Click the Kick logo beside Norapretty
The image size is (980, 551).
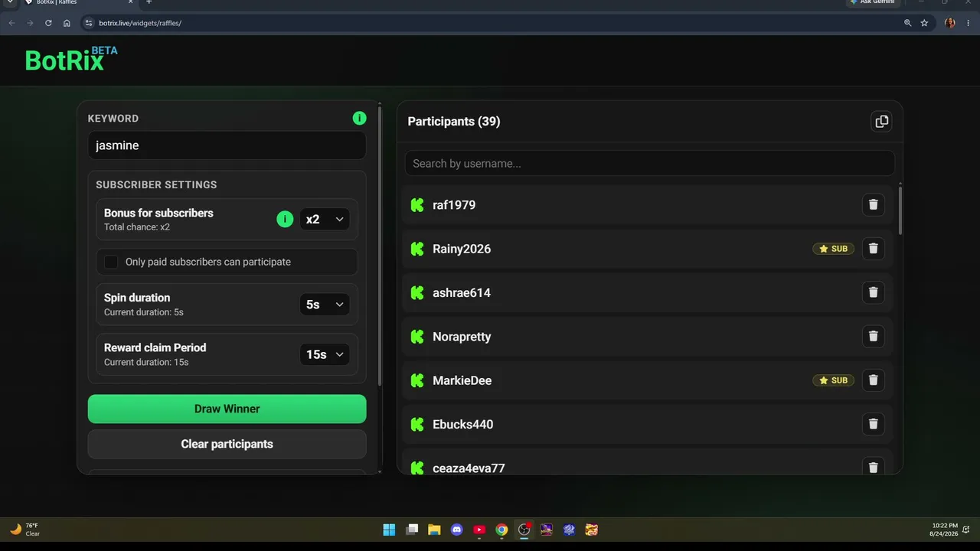417,337
